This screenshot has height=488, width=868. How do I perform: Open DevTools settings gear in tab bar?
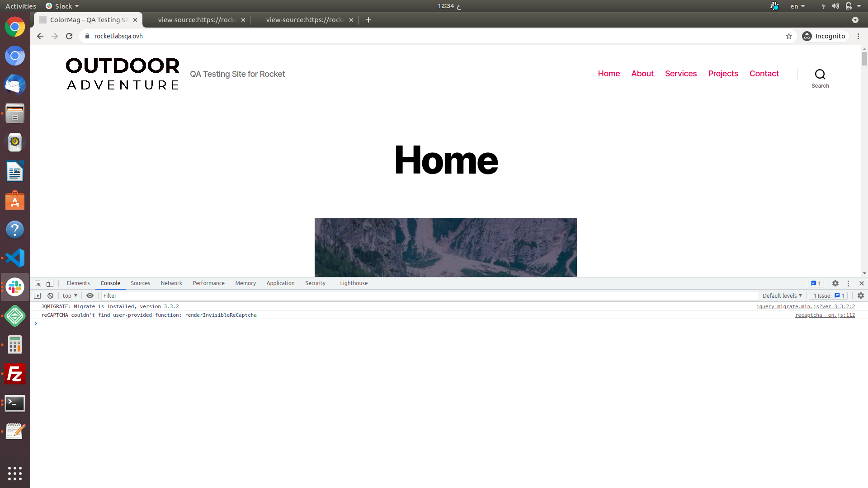[835, 283]
